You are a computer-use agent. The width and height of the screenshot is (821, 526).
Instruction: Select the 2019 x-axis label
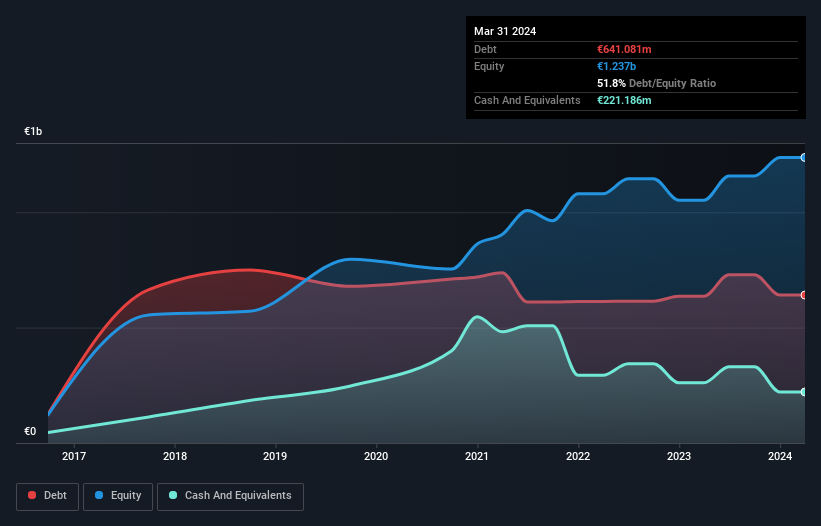click(x=275, y=456)
